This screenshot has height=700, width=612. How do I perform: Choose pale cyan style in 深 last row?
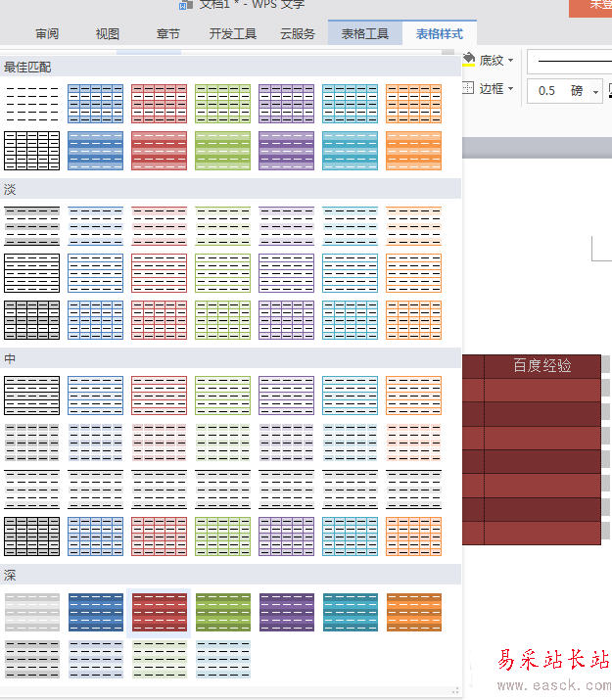tap(222, 660)
